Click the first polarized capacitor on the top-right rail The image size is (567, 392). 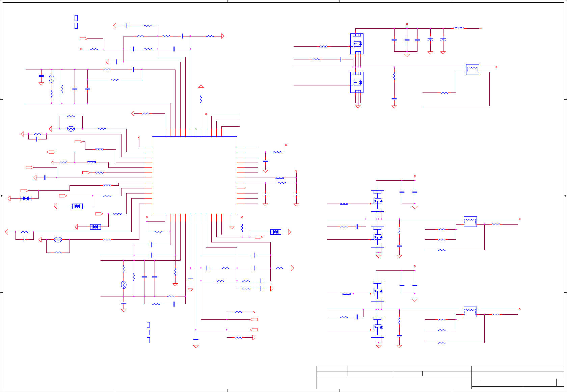pyautogui.click(x=430, y=40)
